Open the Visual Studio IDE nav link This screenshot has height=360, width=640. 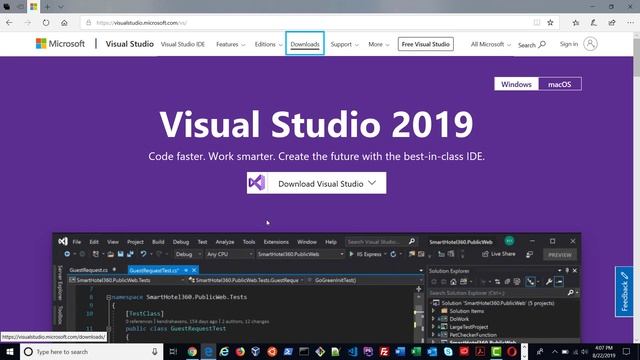coord(182,44)
